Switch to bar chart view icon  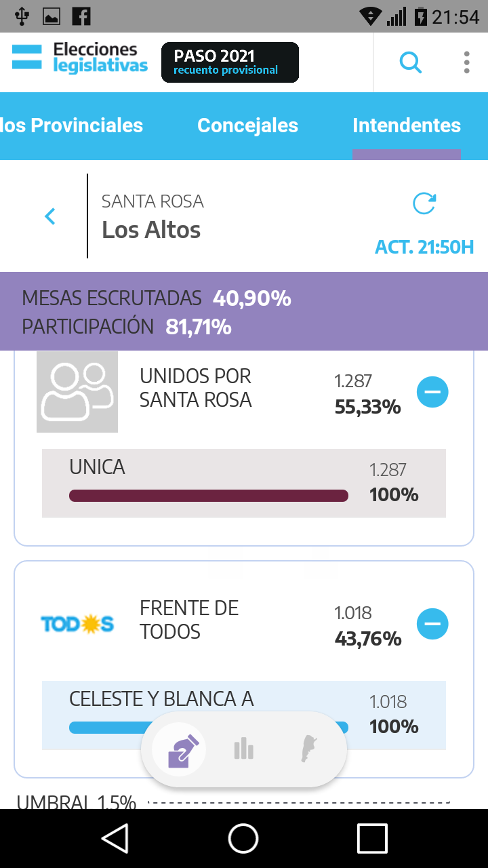(243, 749)
